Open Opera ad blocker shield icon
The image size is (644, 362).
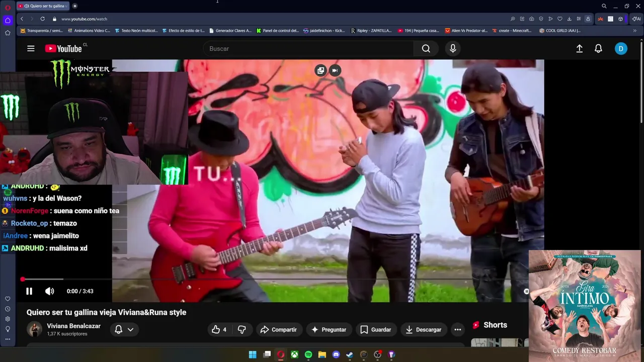[541, 19]
